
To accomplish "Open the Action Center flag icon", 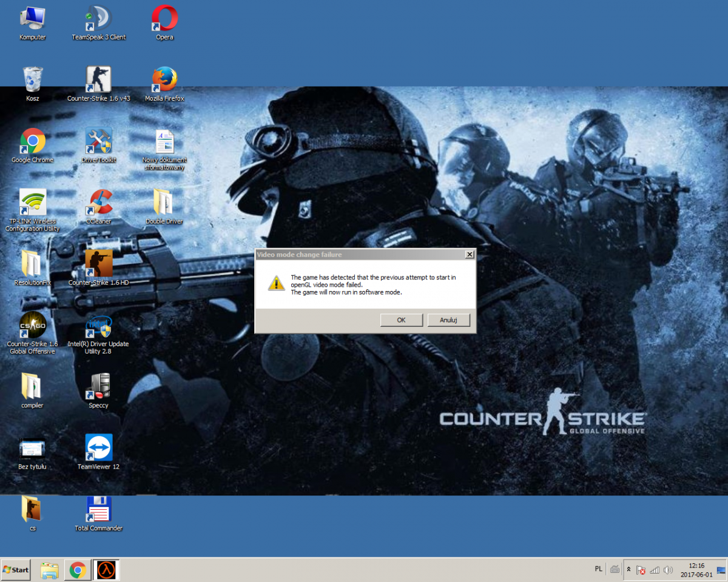I will (x=641, y=570).
